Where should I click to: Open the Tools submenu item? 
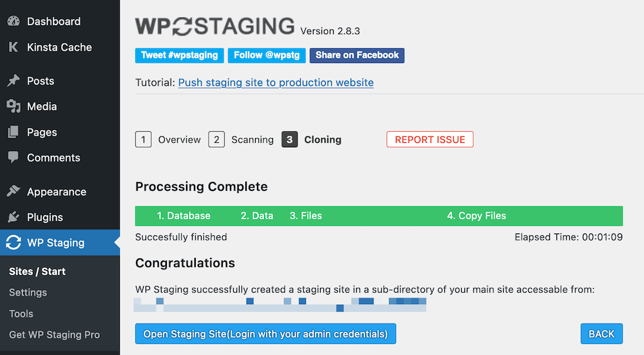coord(21,314)
